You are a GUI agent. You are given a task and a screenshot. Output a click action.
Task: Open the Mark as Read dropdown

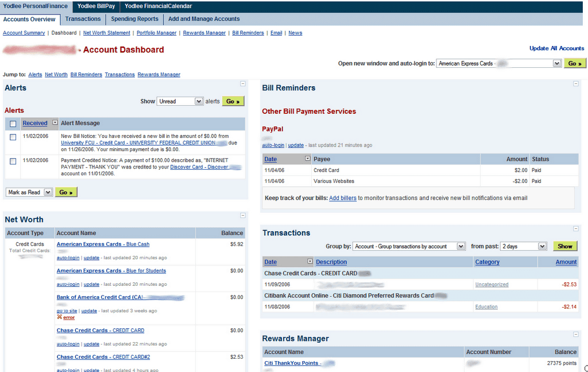click(29, 192)
